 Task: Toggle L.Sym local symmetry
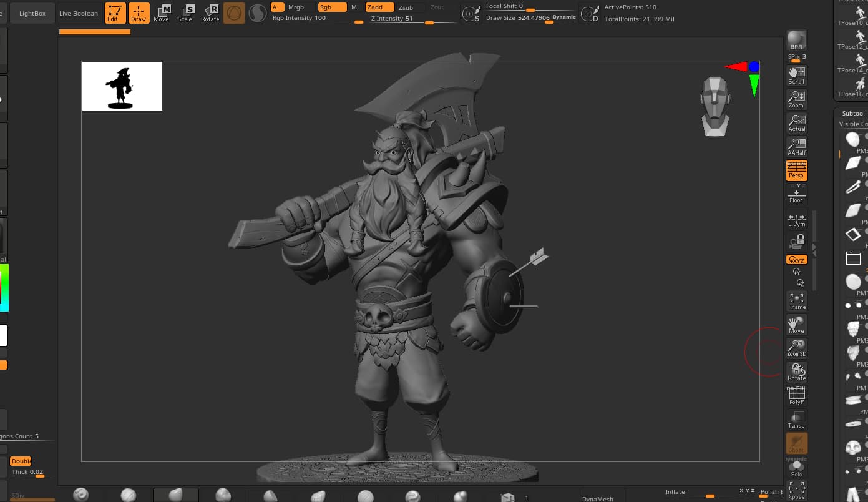pos(797,220)
